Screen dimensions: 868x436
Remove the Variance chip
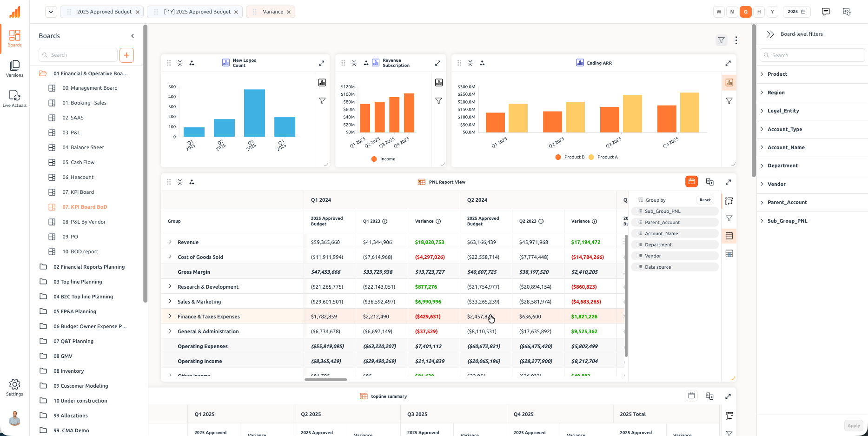(289, 12)
